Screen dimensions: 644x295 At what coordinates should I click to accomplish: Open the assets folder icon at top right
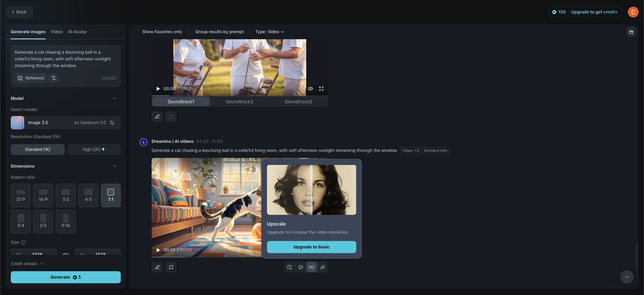coord(631,32)
